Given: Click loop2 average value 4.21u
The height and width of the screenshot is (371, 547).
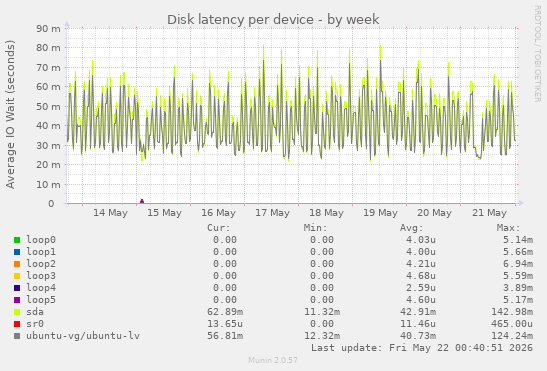Looking at the screenshot, I should pyautogui.click(x=421, y=264).
